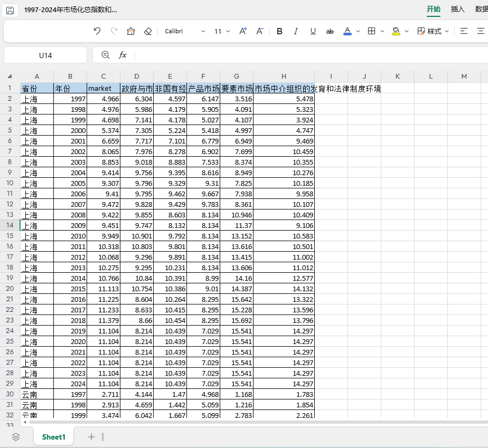Increase font size with A+ icon
Image resolution: width=488 pixels, height=448 pixels.
[243, 31]
